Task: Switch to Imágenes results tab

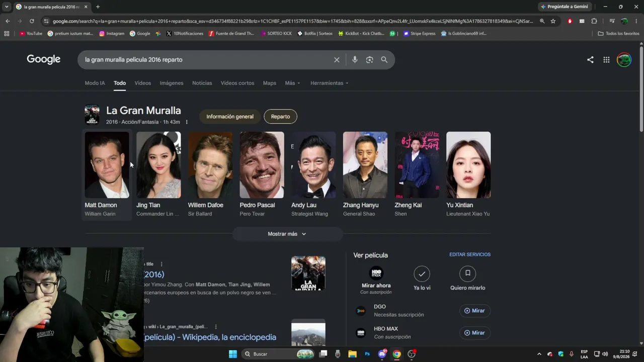Action: tap(172, 83)
